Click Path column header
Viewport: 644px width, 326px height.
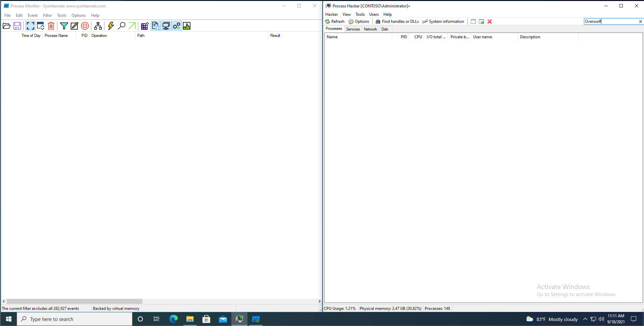tap(141, 36)
